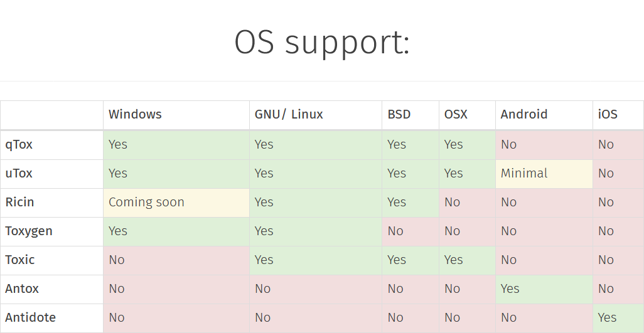Click the BSD column header
Screen dimensions: 644x333
(399, 115)
